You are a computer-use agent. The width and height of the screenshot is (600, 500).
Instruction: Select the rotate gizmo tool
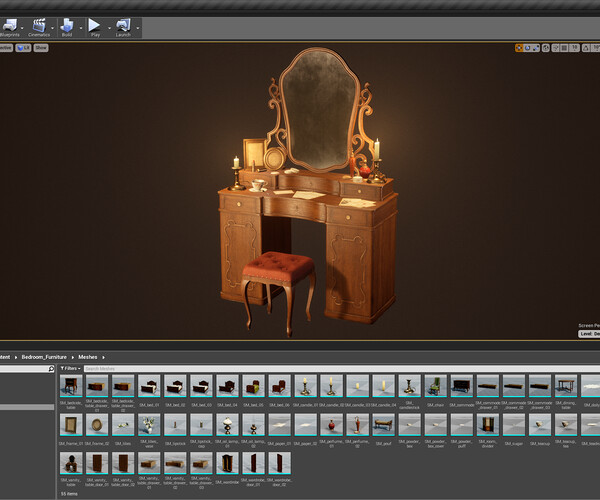point(528,48)
